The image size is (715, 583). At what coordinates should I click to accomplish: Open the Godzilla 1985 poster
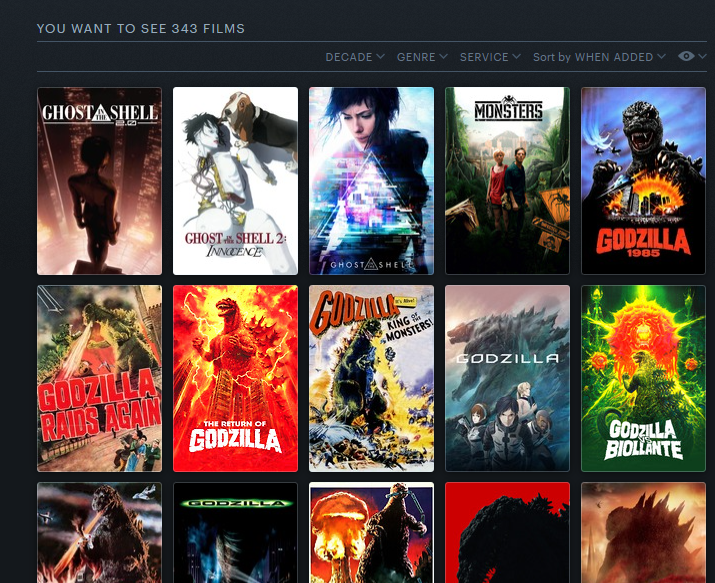[643, 181]
